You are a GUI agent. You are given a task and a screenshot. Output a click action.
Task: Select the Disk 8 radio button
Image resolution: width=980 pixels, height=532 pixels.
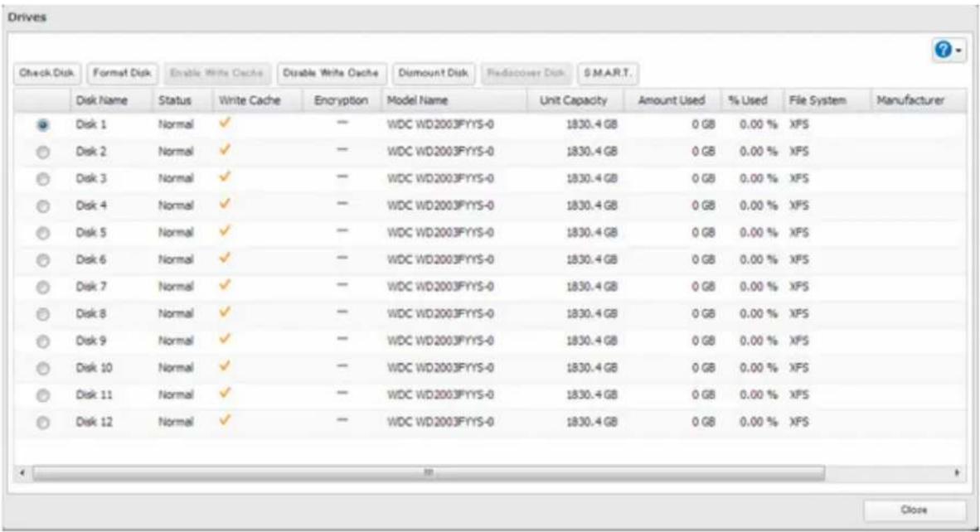click(42, 314)
